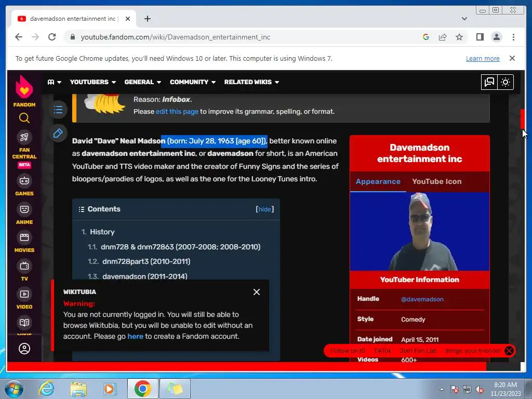Dismiss the red social banner
Viewport: 532px width, 399px height.
tap(509, 351)
